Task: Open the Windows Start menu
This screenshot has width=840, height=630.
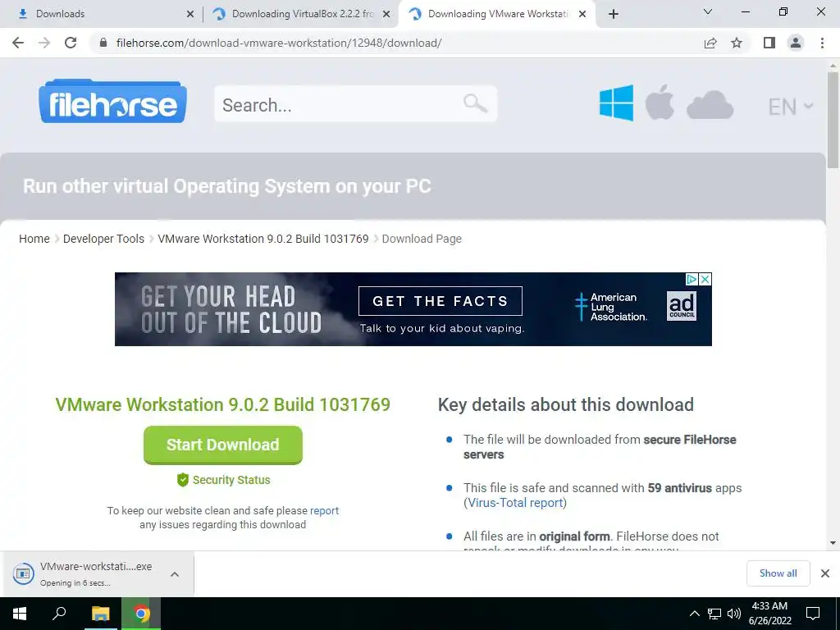Action: tap(20, 614)
